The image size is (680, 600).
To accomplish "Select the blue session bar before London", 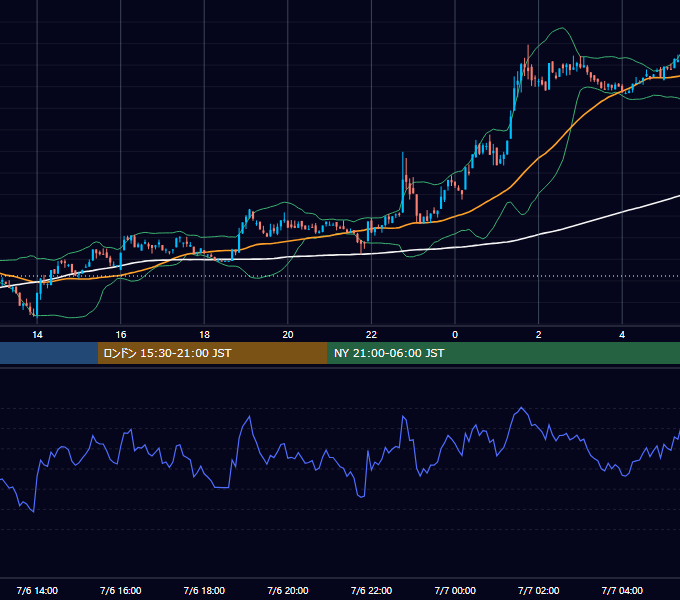I will pos(49,353).
